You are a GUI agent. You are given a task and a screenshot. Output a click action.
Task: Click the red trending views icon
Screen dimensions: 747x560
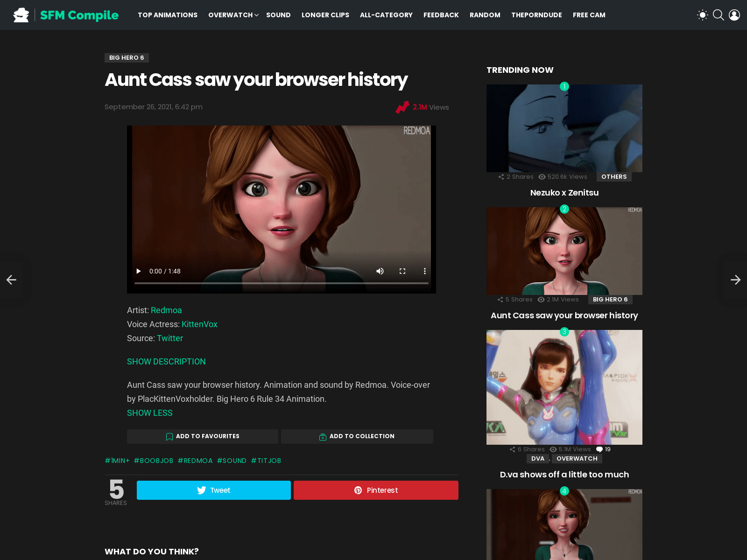pyautogui.click(x=402, y=107)
